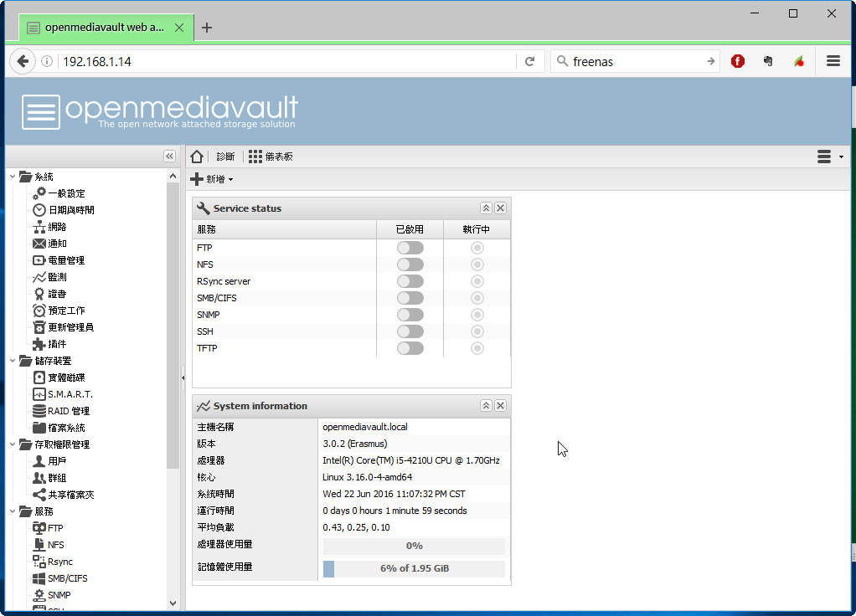Viewport: 856px width, 616px height.
Task: Open the FTP service icon in sidebar
Action: 39,528
